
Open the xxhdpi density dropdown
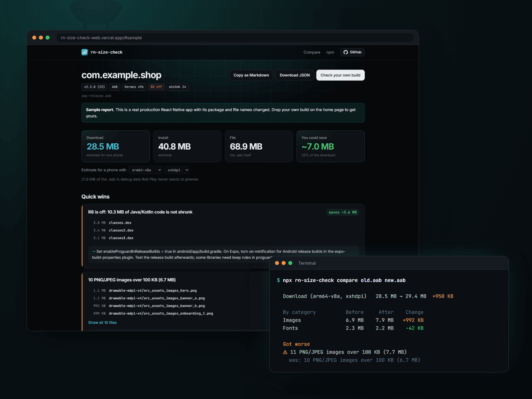coord(177,170)
